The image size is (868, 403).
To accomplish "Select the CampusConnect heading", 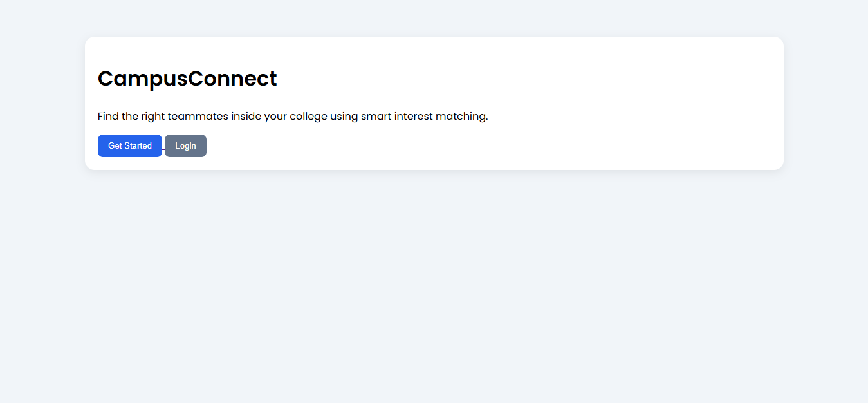I will [x=187, y=79].
